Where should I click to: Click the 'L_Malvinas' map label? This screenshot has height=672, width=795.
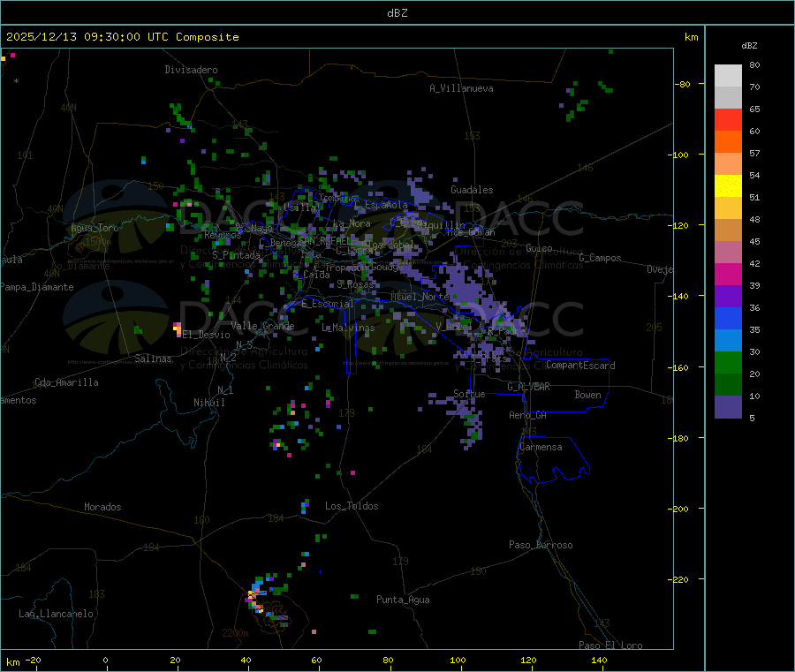coord(348,328)
